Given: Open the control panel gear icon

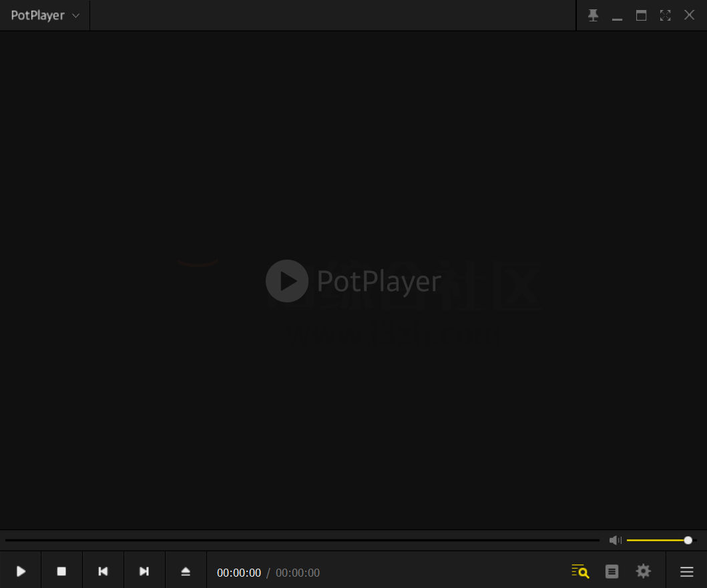Looking at the screenshot, I should (644, 571).
